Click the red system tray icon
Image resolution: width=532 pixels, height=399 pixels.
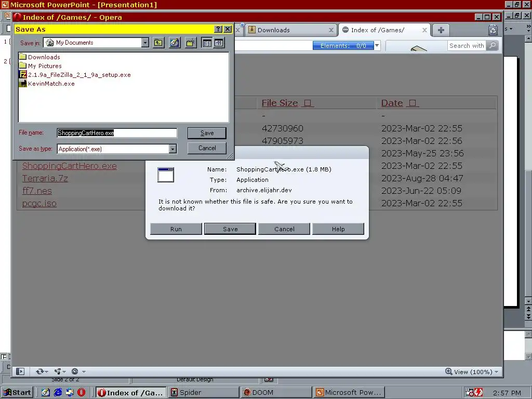pos(478,393)
